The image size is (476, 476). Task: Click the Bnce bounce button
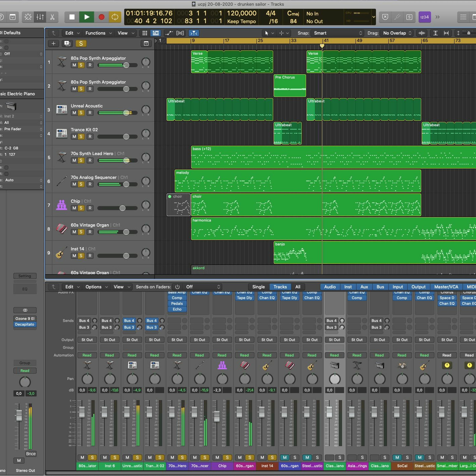(31, 454)
